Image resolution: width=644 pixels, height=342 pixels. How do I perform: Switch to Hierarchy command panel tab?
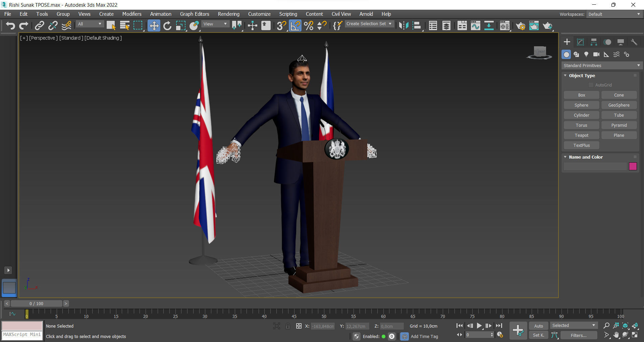click(x=594, y=42)
